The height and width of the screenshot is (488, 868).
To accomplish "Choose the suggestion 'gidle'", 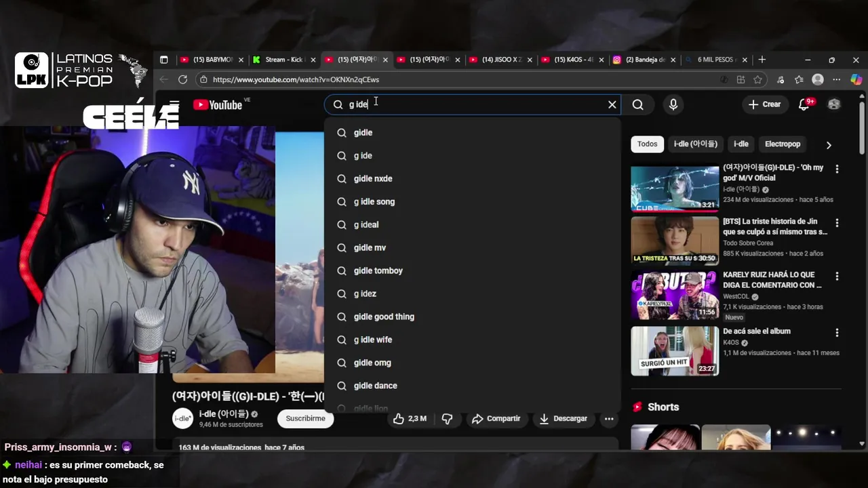I will click(472, 133).
